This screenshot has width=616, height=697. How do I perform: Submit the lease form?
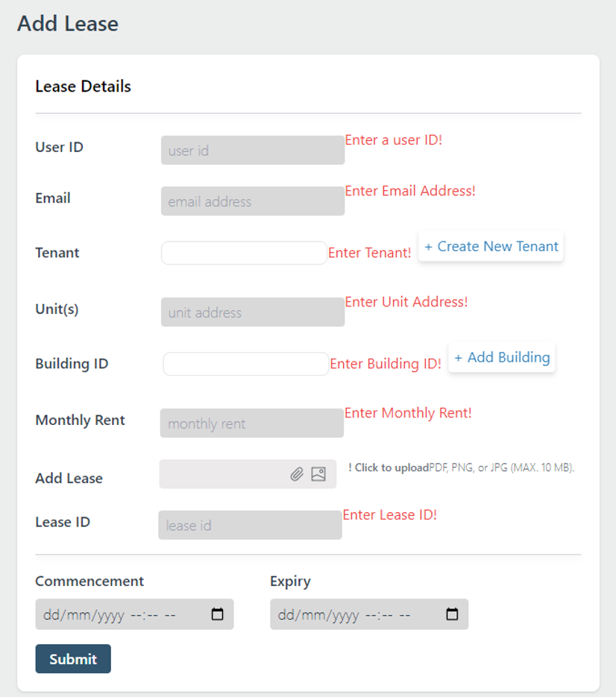pyautogui.click(x=73, y=658)
